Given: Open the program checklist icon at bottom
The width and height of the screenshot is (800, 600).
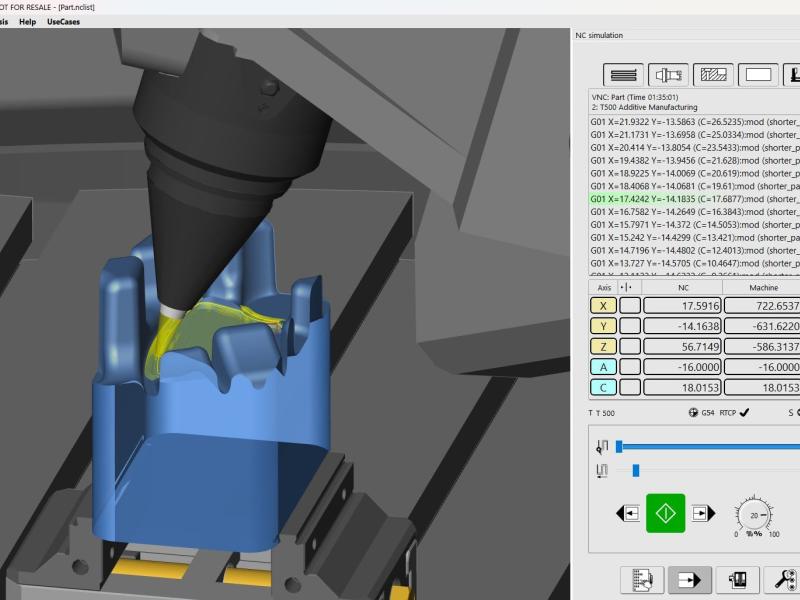Looking at the screenshot, I should pos(642,579).
